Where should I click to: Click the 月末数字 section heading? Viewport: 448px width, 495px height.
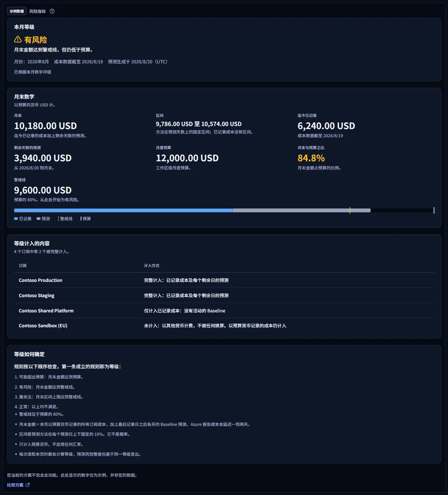(24, 97)
